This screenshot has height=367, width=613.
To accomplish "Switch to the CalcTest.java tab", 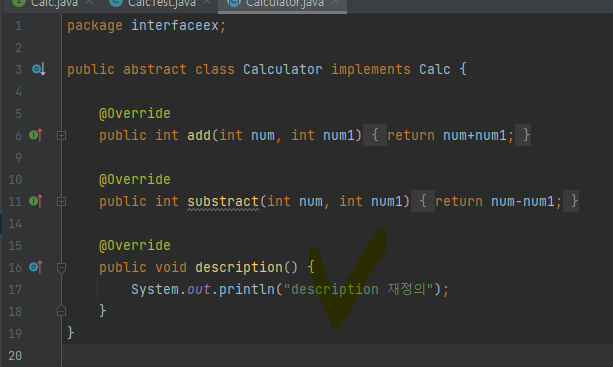I will tap(161, 4).
